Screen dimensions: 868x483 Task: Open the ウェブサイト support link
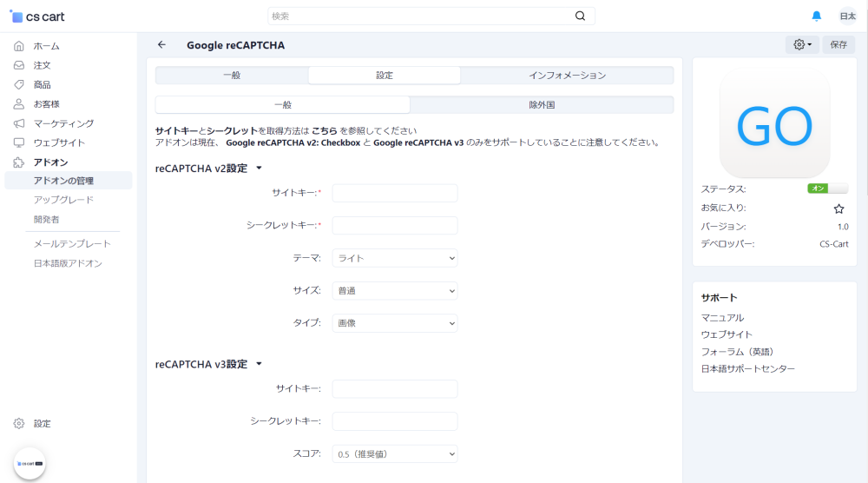(x=727, y=334)
